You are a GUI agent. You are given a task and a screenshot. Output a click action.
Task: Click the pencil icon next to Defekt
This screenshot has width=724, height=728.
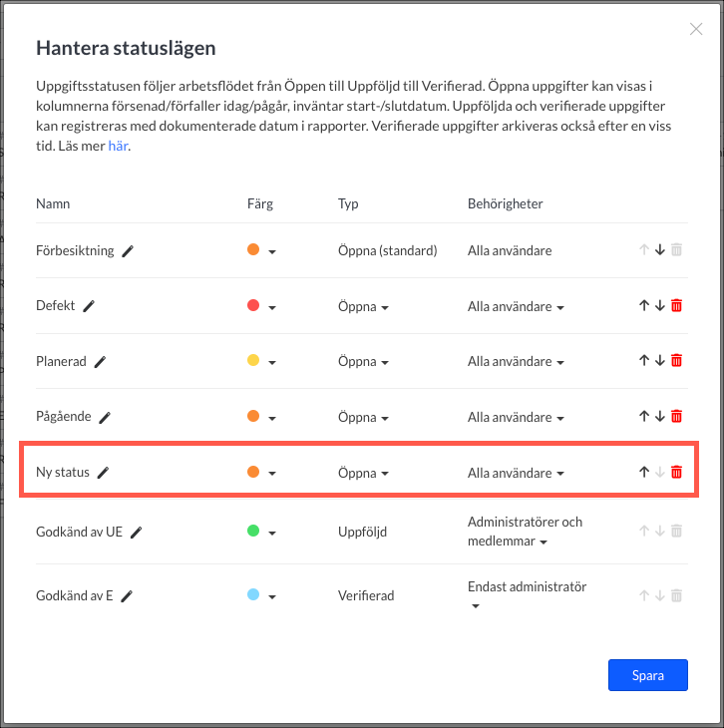pos(89,306)
